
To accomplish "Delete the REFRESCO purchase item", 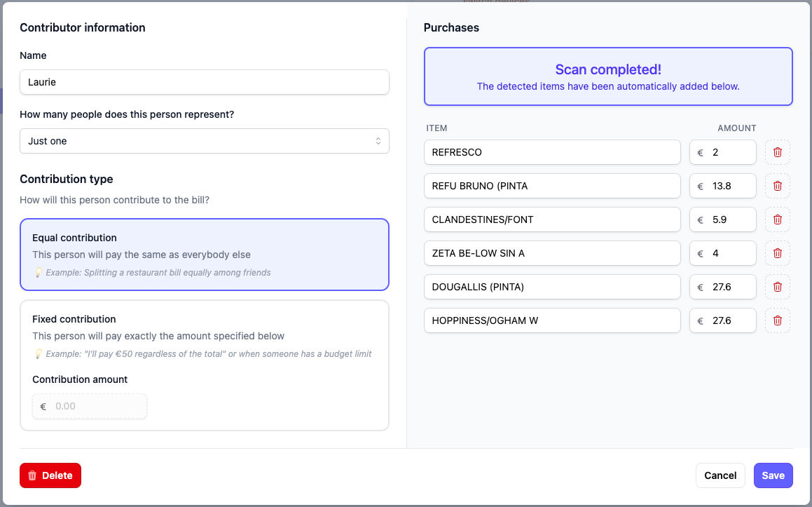I will pyautogui.click(x=777, y=152).
